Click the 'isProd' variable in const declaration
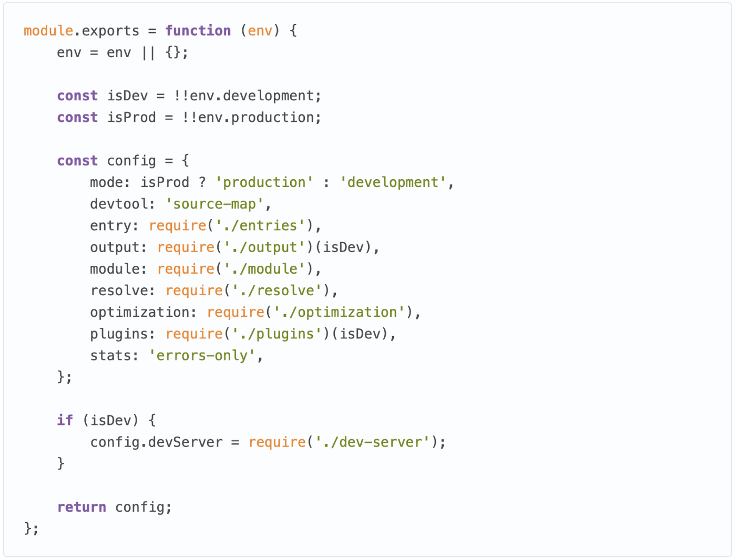Viewport: 736px width, 560px height. 132,118
